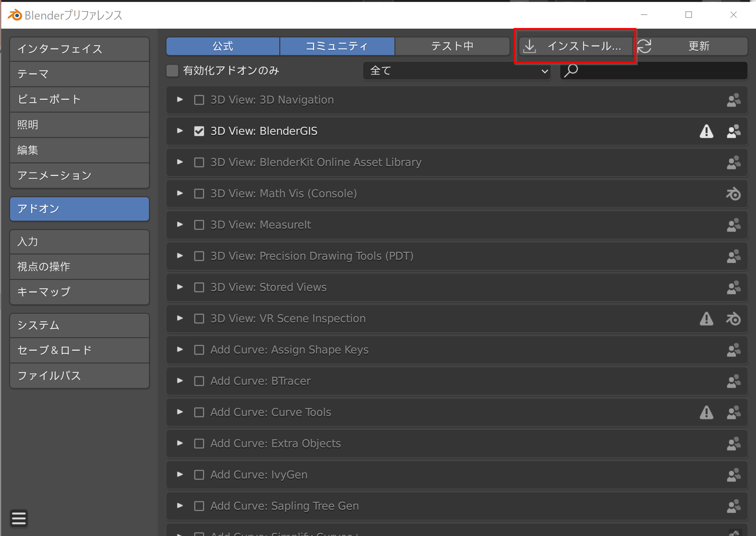Toggle the テスト中 support filter
Image resolution: width=756 pixels, height=536 pixels.
point(452,46)
